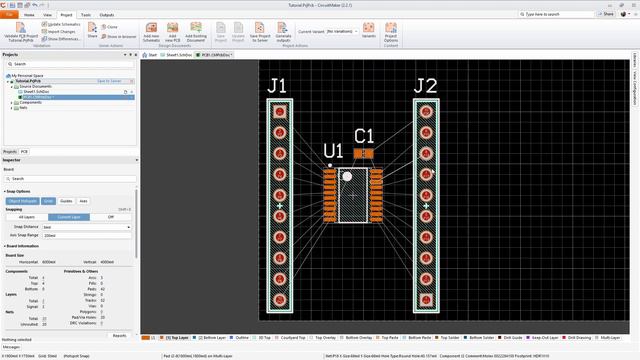Click the Add new Schematic icon
Image resolution: width=640 pixels, height=360 pixels.
(x=151, y=28)
